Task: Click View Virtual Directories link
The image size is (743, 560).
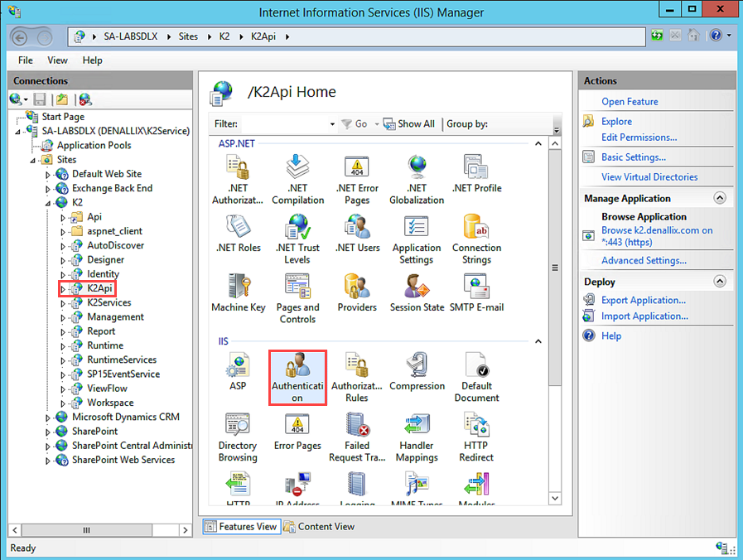Action: coord(649,177)
